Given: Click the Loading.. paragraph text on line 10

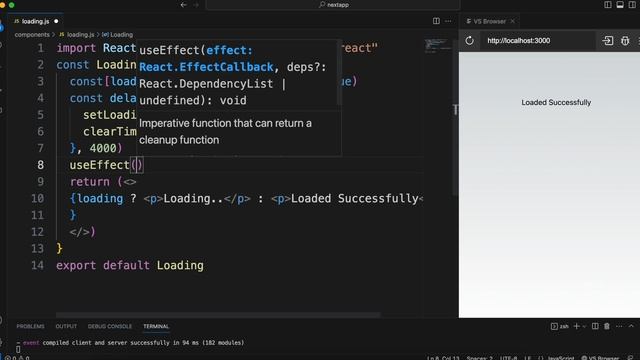Looking at the screenshot, I should 193,198.
